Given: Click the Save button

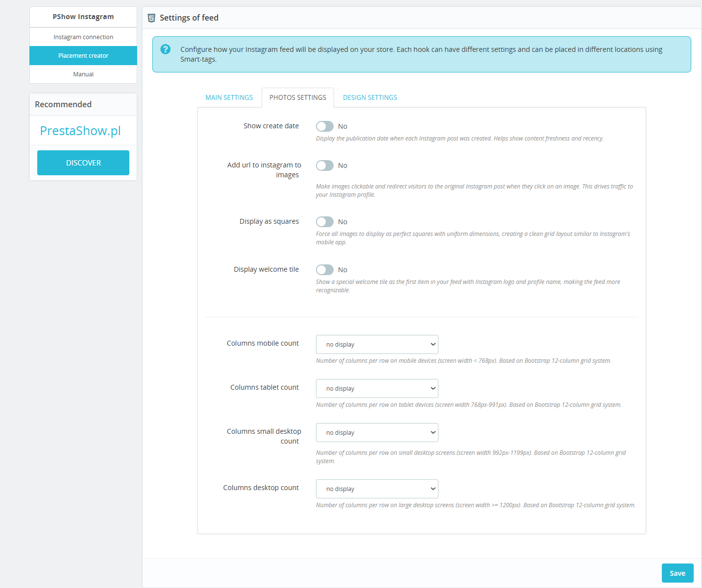Looking at the screenshot, I should pyautogui.click(x=677, y=573).
